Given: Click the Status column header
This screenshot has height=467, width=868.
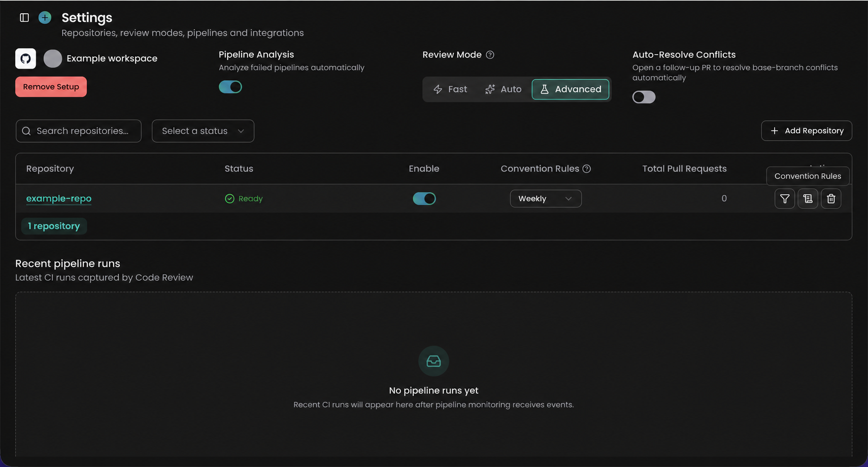Looking at the screenshot, I should pyautogui.click(x=239, y=169).
